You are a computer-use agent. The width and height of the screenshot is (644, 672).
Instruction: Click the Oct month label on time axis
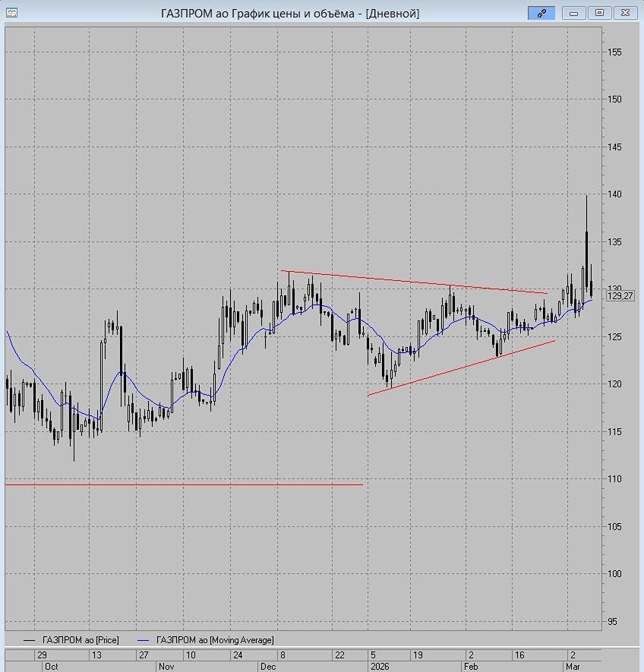pos(52,667)
